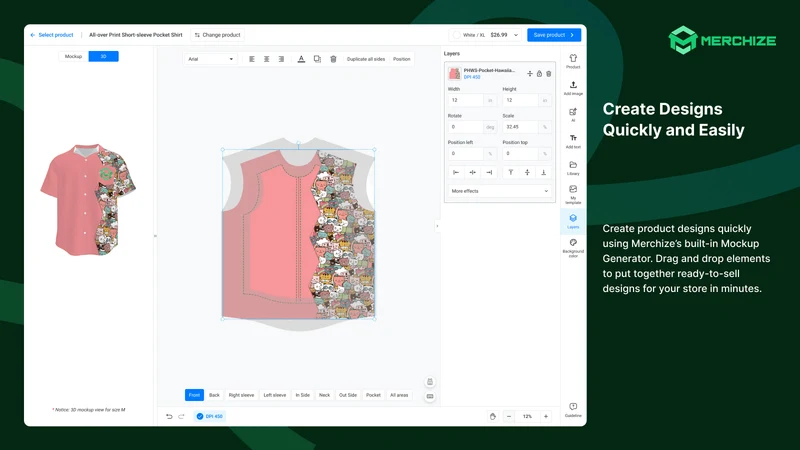800x450 pixels.
Task: Open the Library folder icon
Action: (573, 168)
